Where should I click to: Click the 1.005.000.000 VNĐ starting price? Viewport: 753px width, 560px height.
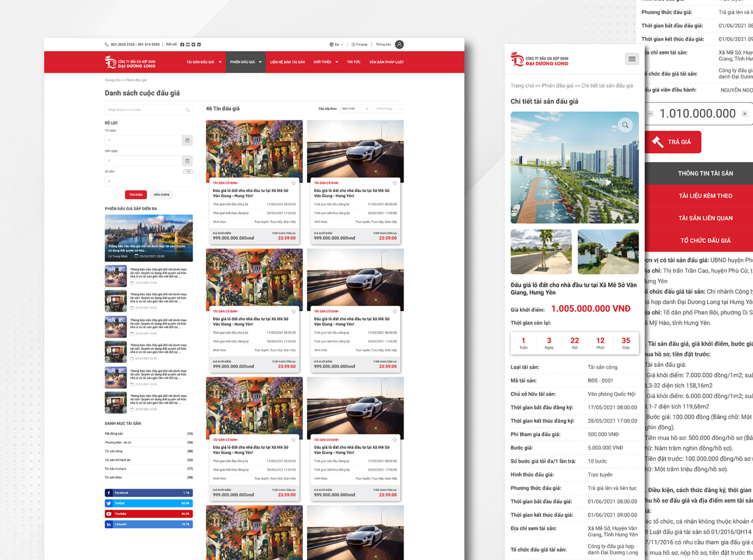[x=591, y=309]
